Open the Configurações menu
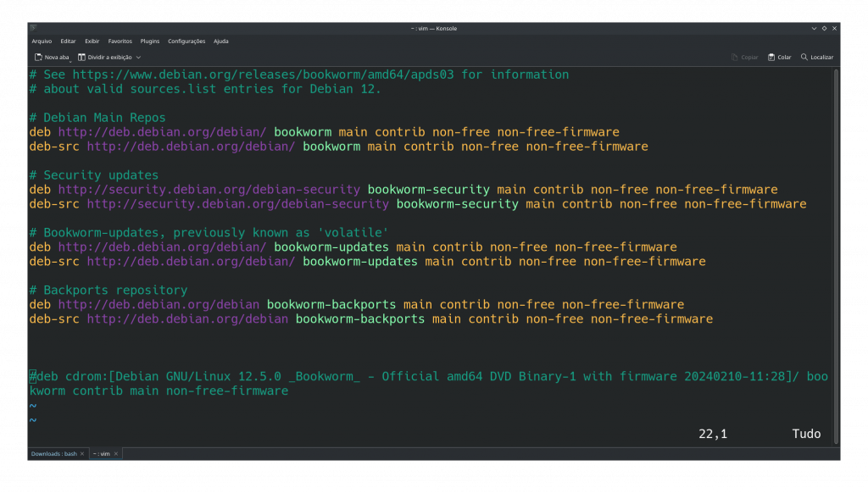This screenshot has height=493, width=868. click(x=186, y=41)
